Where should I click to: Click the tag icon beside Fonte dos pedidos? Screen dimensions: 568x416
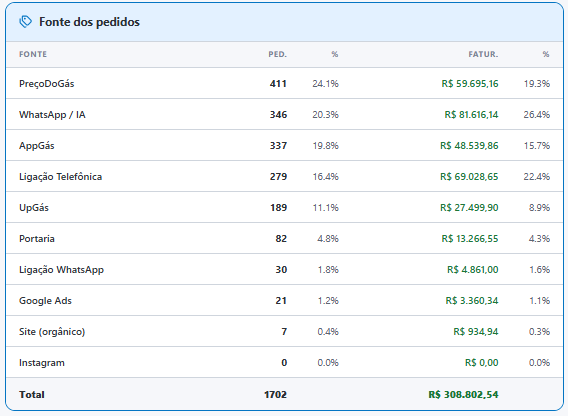[x=25, y=22]
